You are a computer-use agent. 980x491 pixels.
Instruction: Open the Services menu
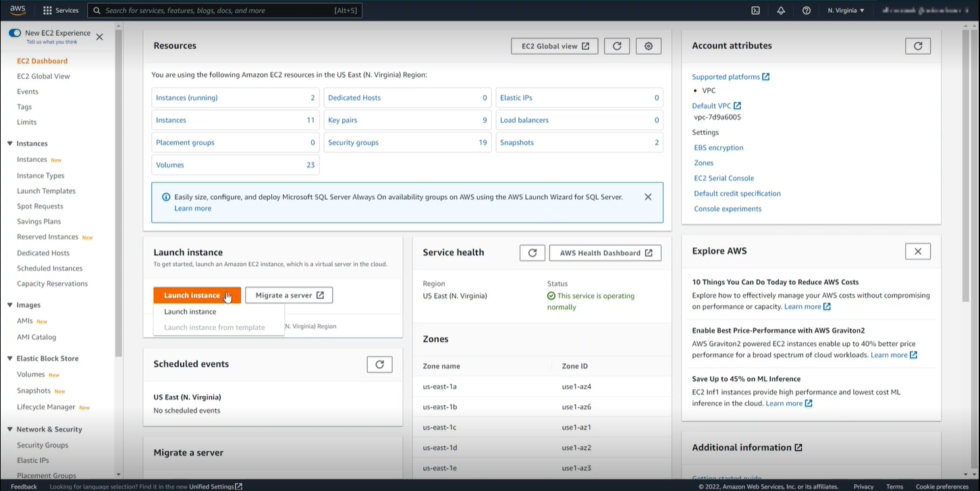pyautogui.click(x=61, y=10)
